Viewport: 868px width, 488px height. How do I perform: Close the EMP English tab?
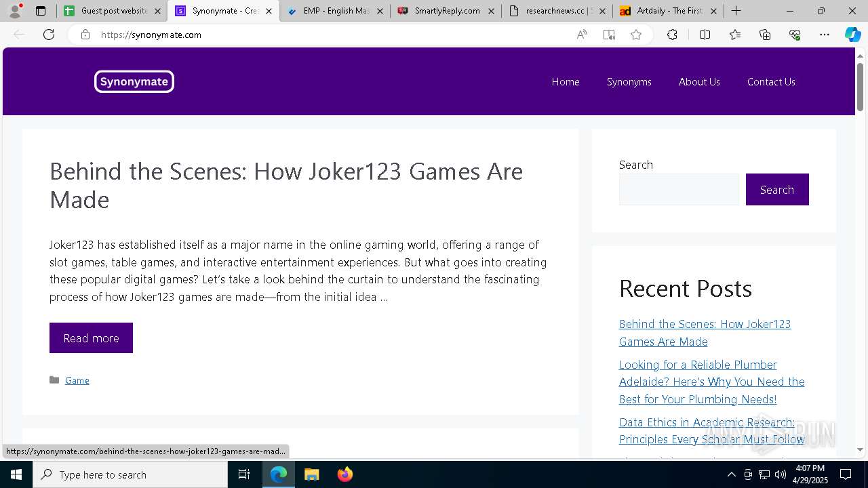380,11
